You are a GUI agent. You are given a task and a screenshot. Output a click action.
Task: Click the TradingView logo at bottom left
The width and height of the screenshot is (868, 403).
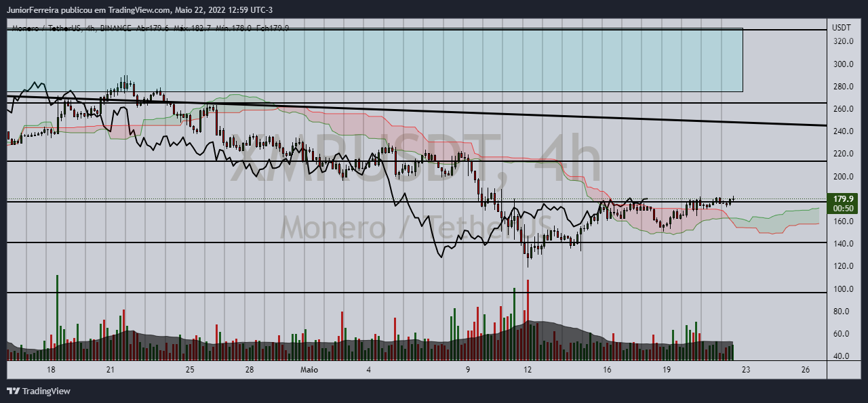tap(38, 391)
